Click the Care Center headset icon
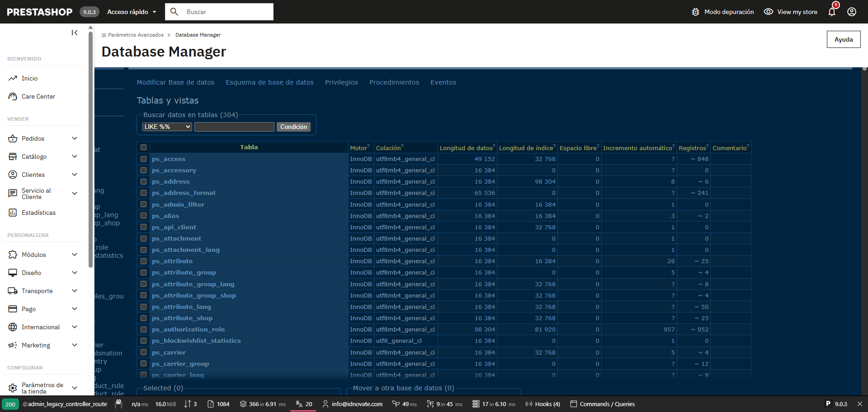 (x=13, y=96)
